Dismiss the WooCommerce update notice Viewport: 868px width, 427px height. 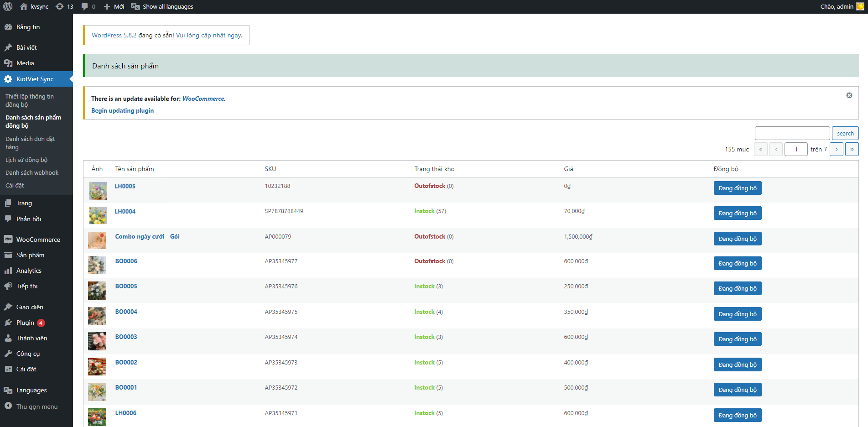coord(849,95)
